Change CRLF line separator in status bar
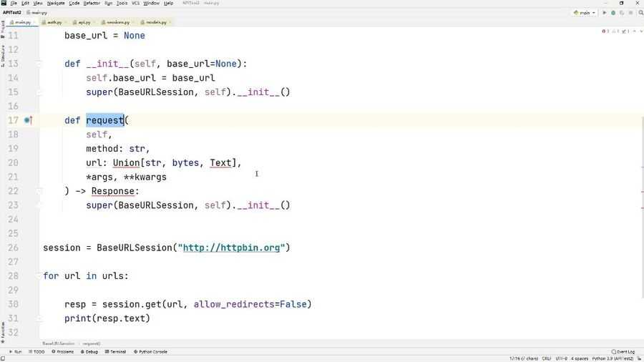Image resolution: width=644 pixels, height=362 pixels. click(547, 358)
